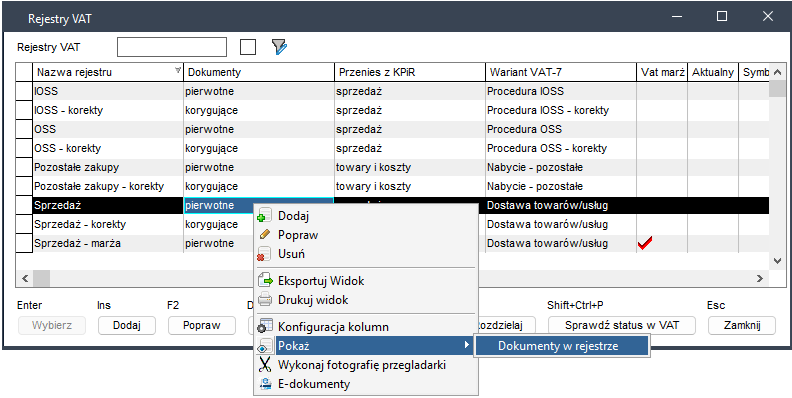
Task: Click the E-dokumenty icon
Action: 265,384
